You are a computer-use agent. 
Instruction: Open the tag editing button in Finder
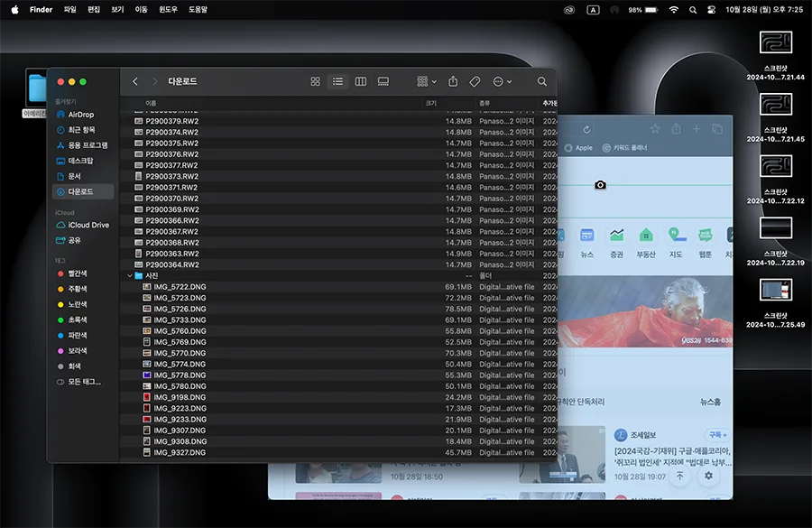(x=475, y=81)
